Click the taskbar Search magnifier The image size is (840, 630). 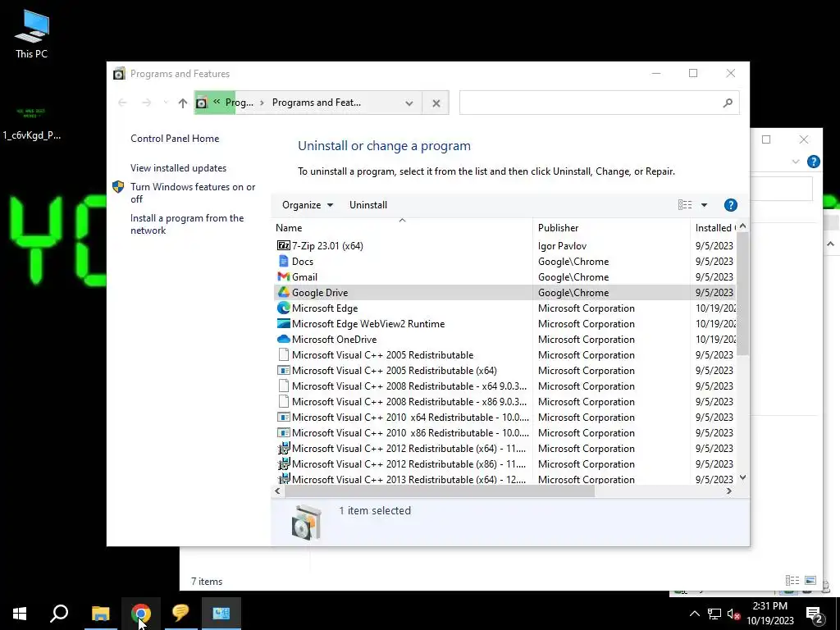59,613
